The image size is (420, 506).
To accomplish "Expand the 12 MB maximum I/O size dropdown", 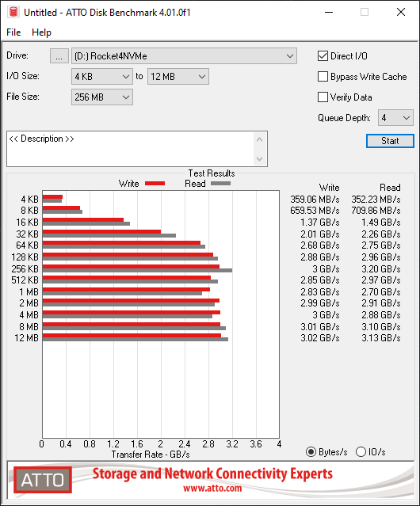I will tap(178, 77).
